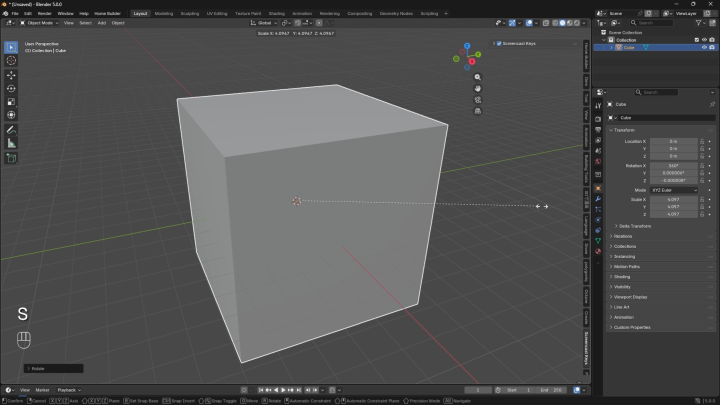
Task: Click the Play animation button
Action: click(x=283, y=390)
